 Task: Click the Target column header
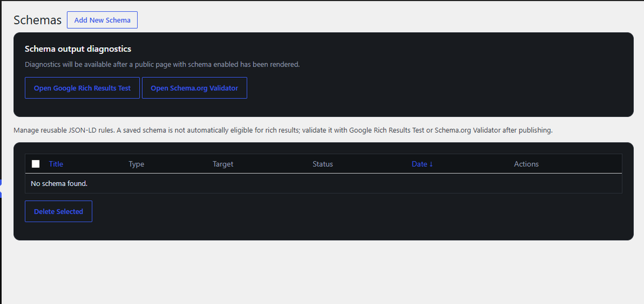(223, 164)
